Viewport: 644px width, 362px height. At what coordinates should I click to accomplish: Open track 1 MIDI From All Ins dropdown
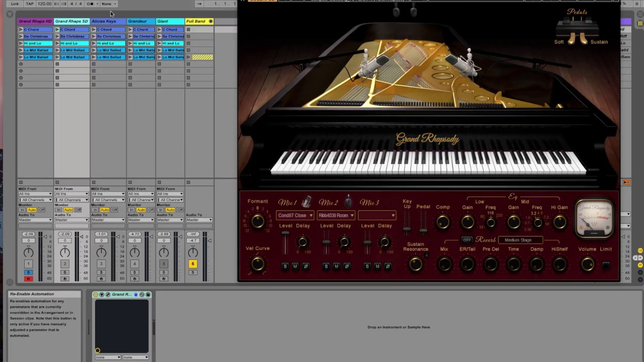35,194
